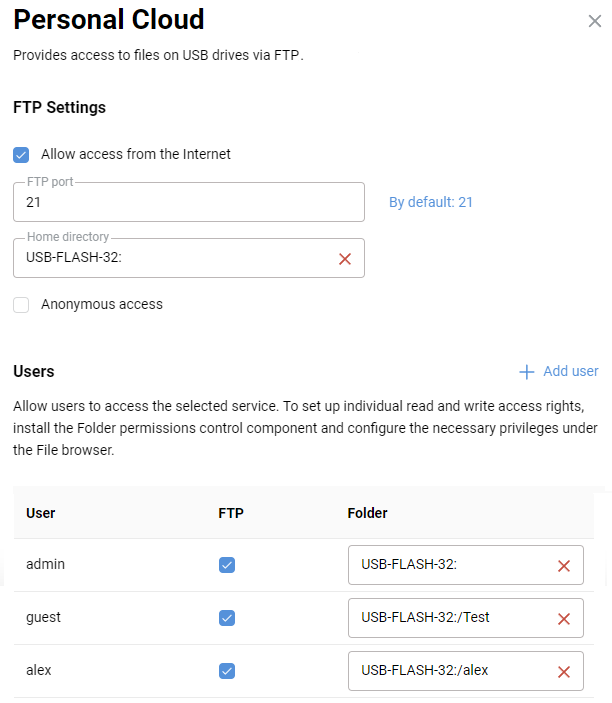The width and height of the screenshot is (612, 703).
Task: Disable FTP access for alex
Action: [227, 671]
